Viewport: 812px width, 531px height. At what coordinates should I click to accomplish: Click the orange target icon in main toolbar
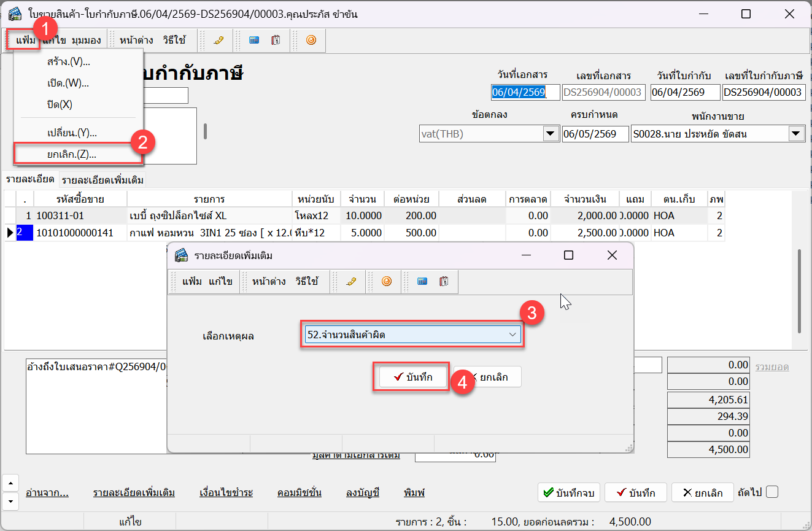click(x=311, y=41)
